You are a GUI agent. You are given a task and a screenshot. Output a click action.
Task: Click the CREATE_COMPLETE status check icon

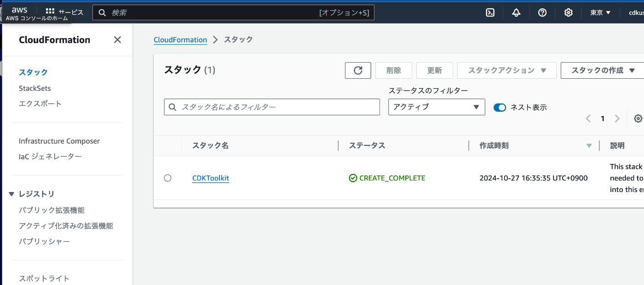point(353,178)
